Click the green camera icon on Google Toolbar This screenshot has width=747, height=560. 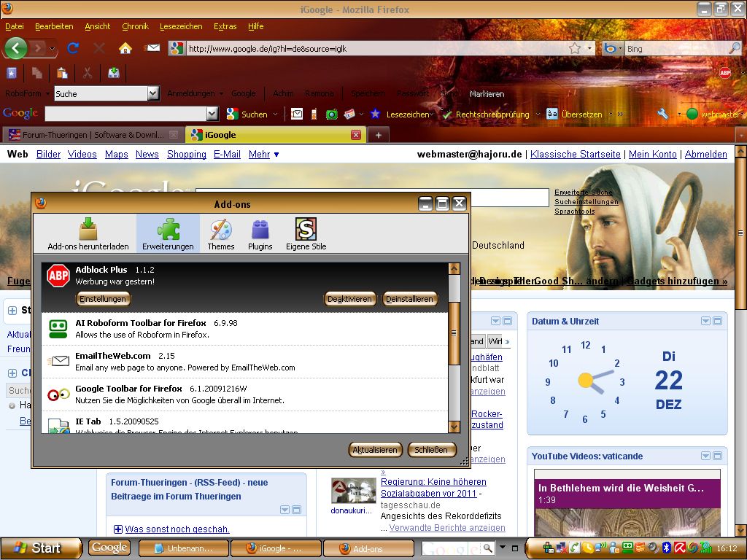tap(332, 114)
